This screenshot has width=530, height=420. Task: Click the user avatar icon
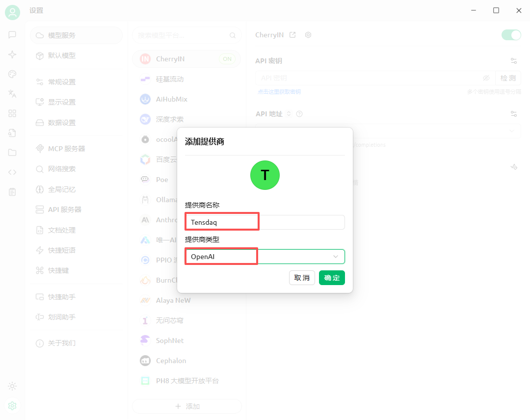coord(12,13)
